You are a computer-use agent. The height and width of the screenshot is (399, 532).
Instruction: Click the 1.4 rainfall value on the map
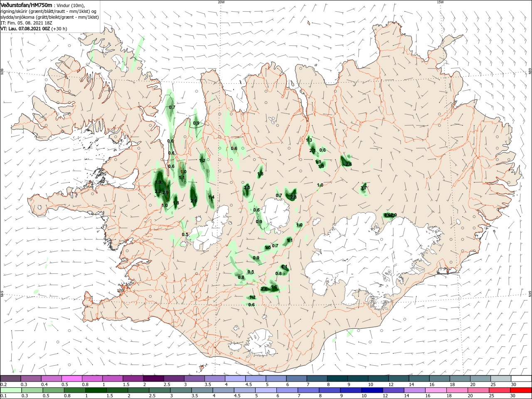point(211,197)
